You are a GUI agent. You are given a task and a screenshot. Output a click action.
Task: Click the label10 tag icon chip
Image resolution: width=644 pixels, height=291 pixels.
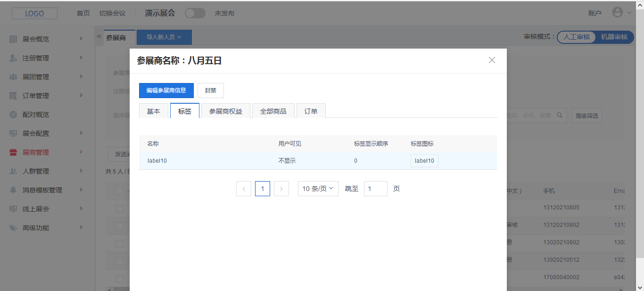click(424, 161)
